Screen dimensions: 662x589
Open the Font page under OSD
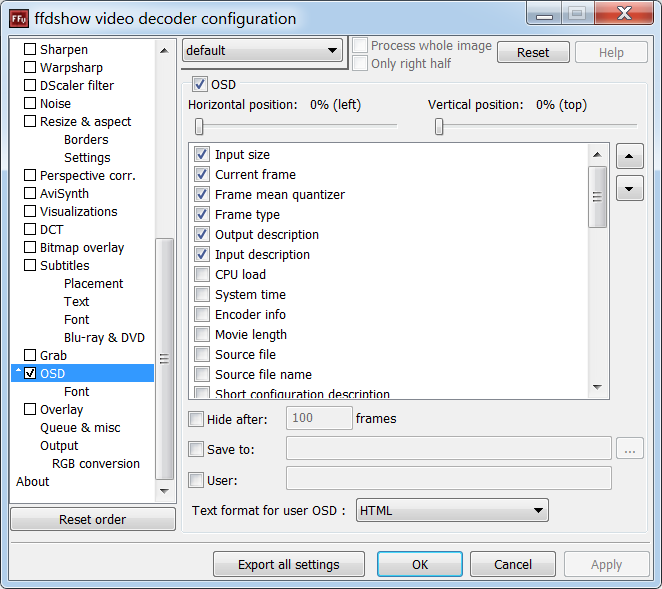(x=76, y=391)
